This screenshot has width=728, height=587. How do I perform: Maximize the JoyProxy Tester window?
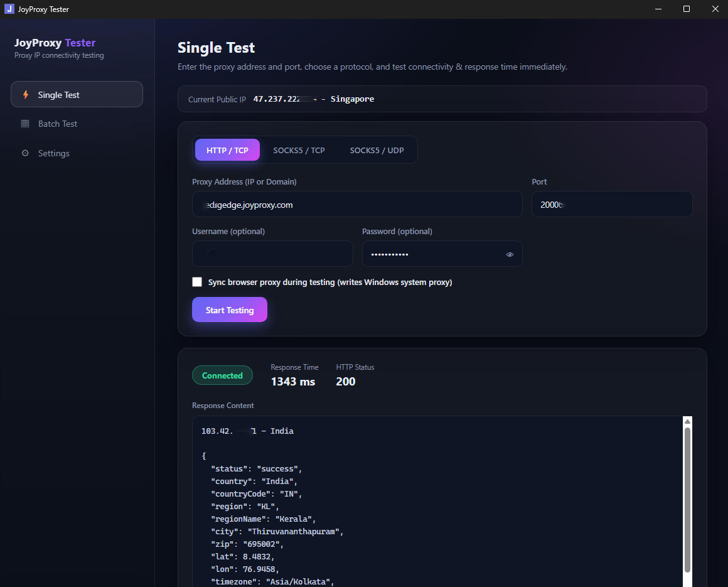tap(686, 9)
